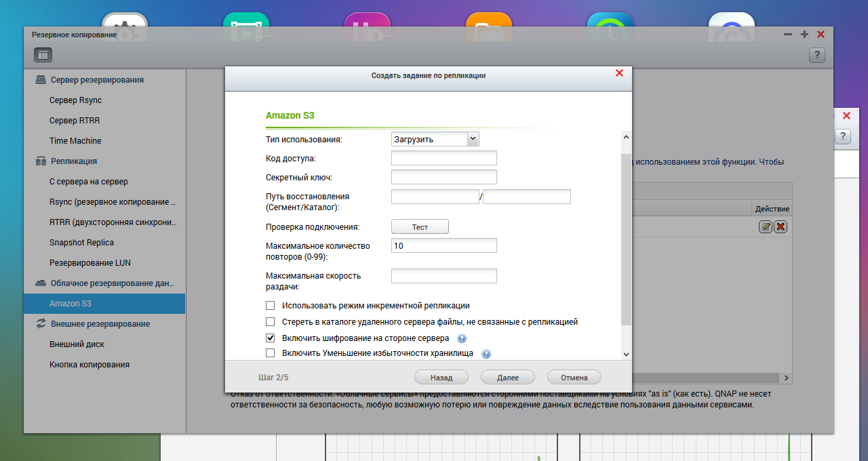Open Rsync резервное копирование sidebar item

point(104,201)
